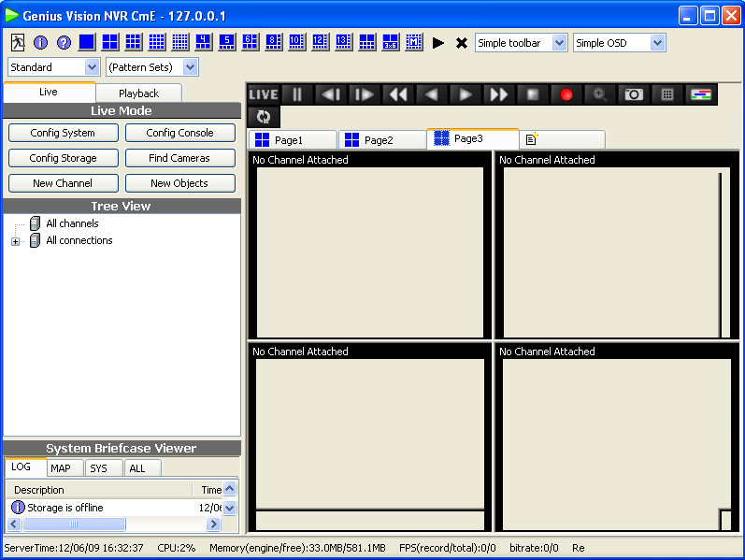Pause the video playback

click(x=297, y=94)
